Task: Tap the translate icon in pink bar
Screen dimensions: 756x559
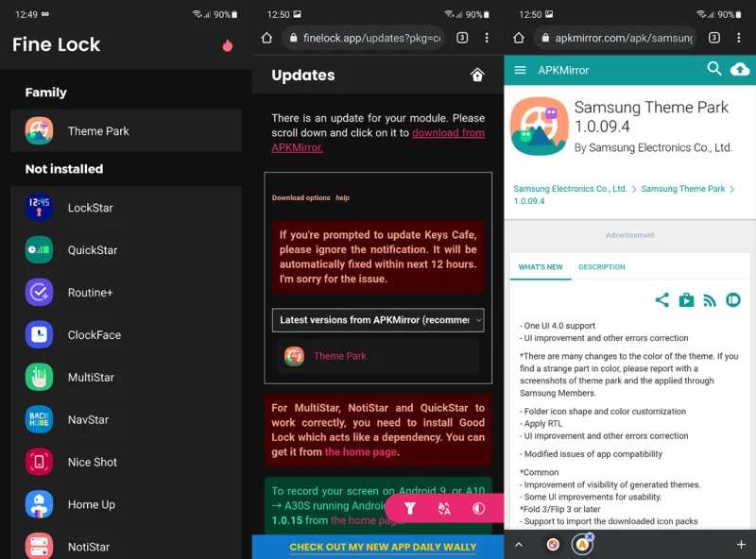Action: tap(444, 508)
